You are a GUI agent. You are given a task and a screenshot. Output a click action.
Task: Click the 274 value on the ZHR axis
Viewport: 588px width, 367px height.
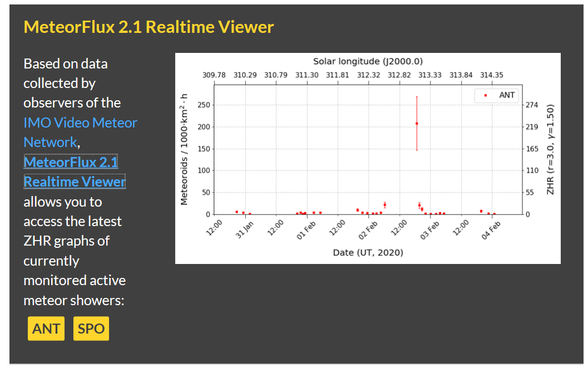click(532, 105)
